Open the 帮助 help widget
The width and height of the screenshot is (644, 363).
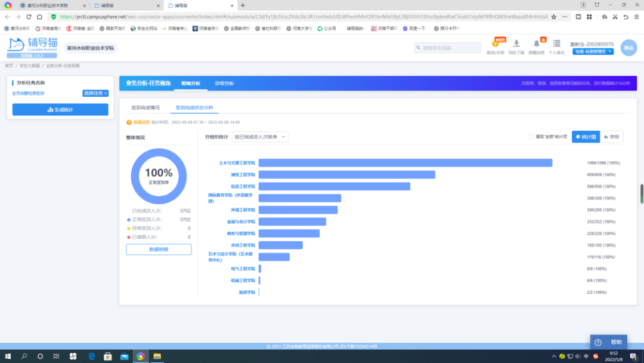608,342
